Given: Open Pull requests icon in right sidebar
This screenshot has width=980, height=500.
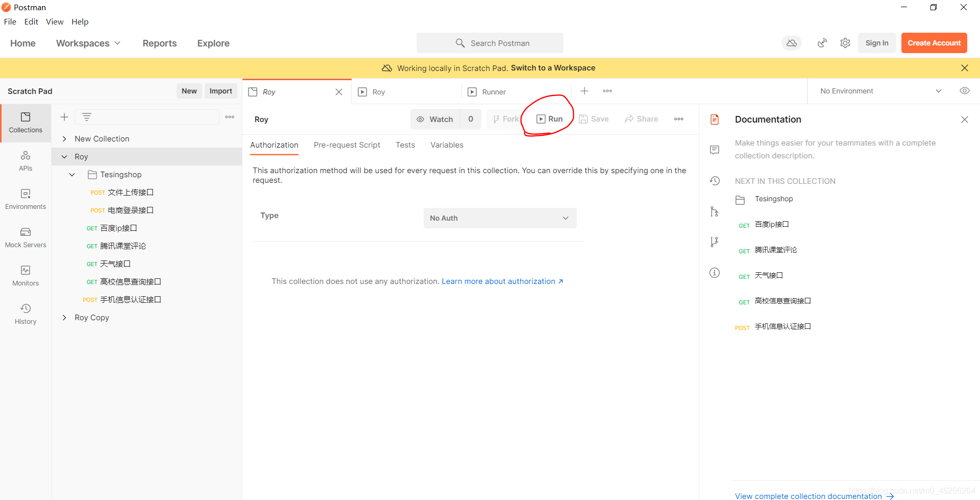Looking at the screenshot, I should (x=715, y=211).
